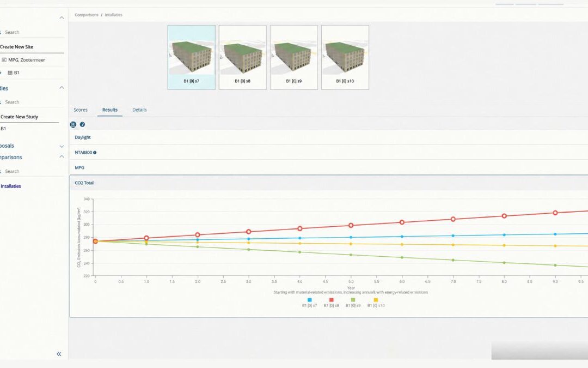Open the Intallaties comparison in sidebar
This screenshot has width=588, height=368.
[10, 186]
